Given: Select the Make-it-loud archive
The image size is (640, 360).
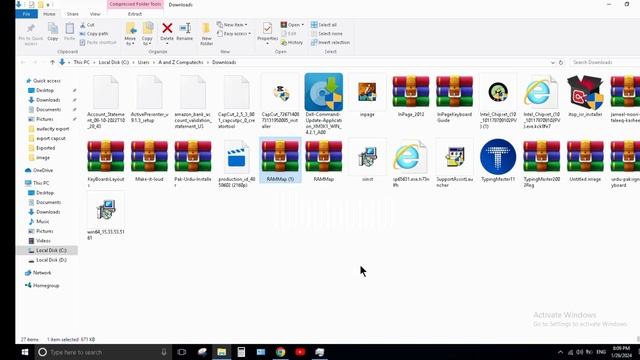Looking at the screenshot, I should coord(149,160).
